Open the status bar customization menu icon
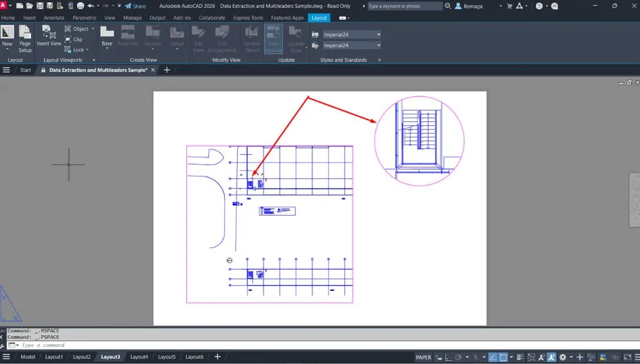 (637, 357)
